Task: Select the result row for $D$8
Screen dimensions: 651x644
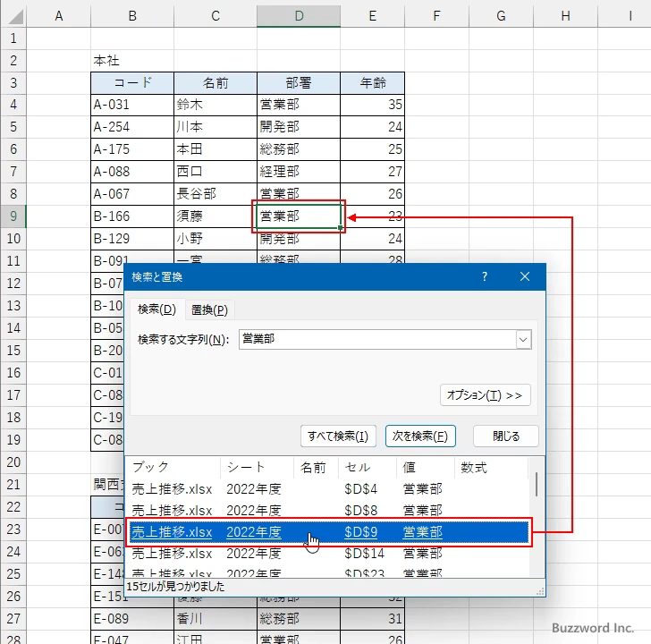Action: tap(328, 511)
